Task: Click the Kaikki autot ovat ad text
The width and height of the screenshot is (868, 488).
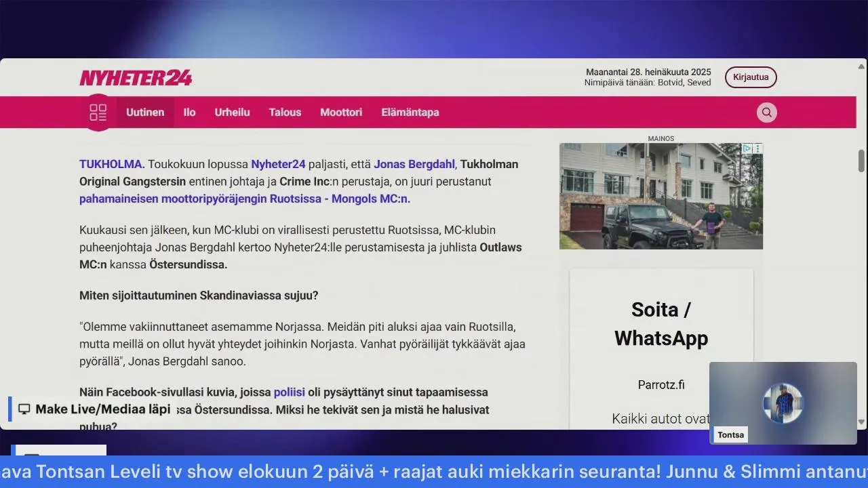Action: click(x=660, y=419)
